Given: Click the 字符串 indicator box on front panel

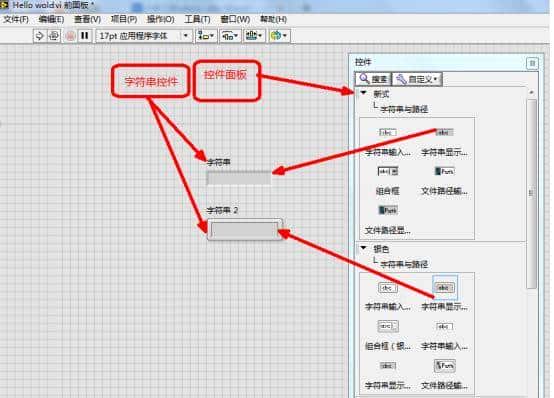Looking at the screenshot, I should [x=239, y=178].
